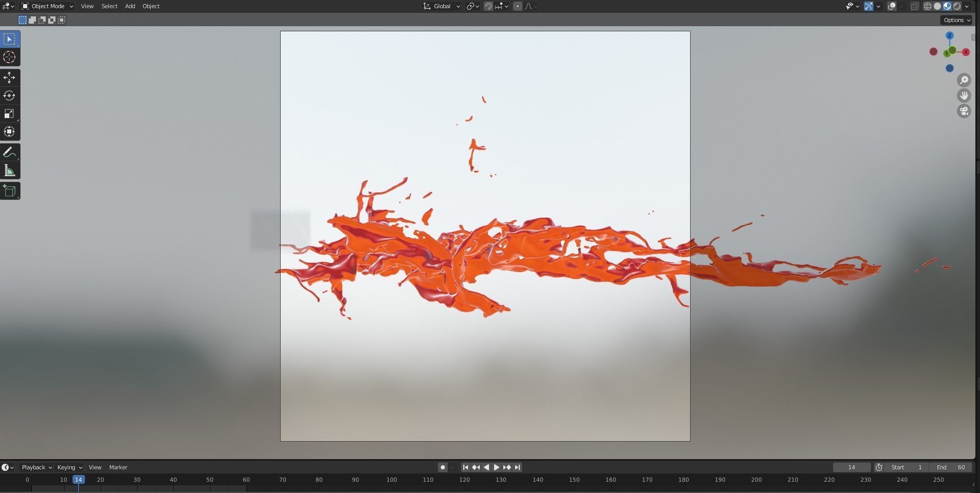Image resolution: width=980 pixels, height=493 pixels.
Task: Toggle preview range clock icon
Action: coord(879,467)
